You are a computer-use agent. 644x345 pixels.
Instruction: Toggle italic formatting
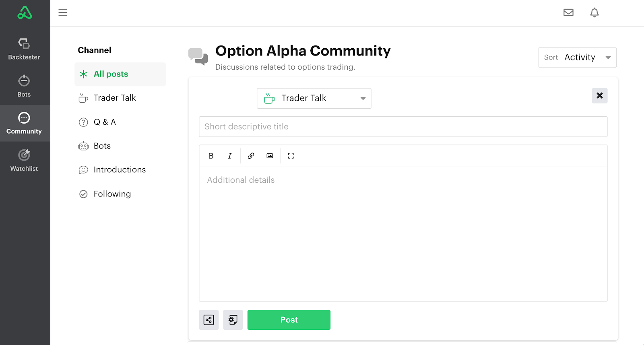pyautogui.click(x=229, y=156)
